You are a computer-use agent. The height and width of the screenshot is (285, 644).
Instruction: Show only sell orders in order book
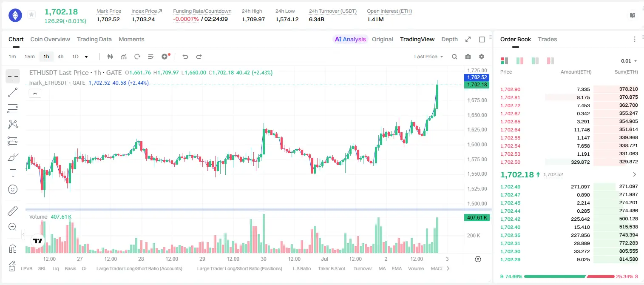pyautogui.click(x=550, y=61)
